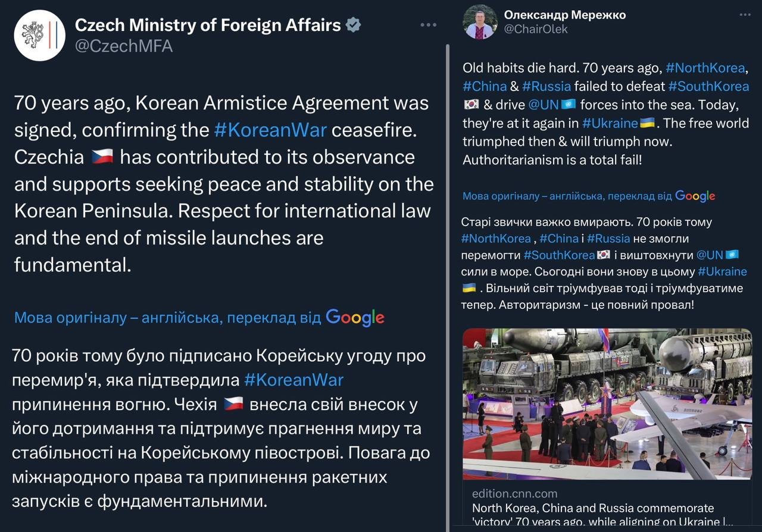Open three-dot menu on Мережко's tweet
762x532 pixels.
tap(743, 14)
